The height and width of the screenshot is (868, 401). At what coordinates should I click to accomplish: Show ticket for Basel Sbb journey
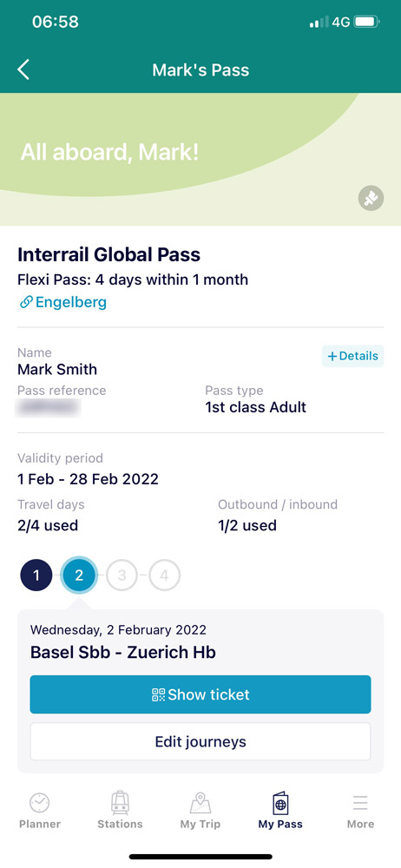[200, 694]
